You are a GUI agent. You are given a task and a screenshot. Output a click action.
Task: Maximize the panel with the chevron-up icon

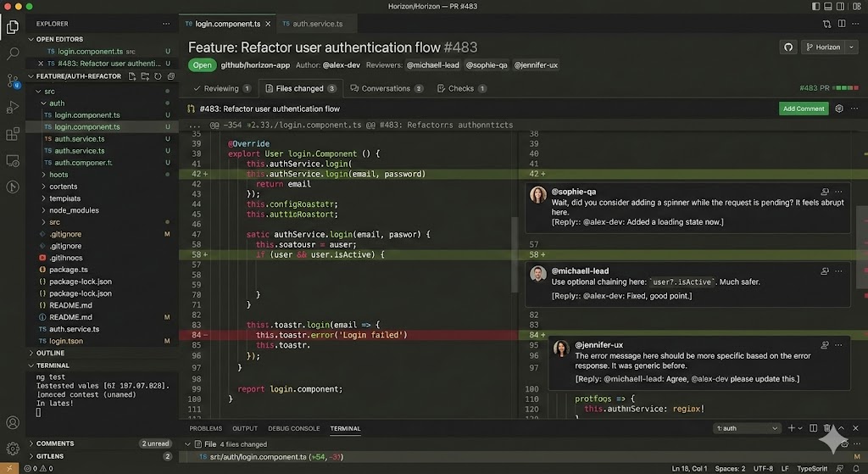(x=842, y=428)
